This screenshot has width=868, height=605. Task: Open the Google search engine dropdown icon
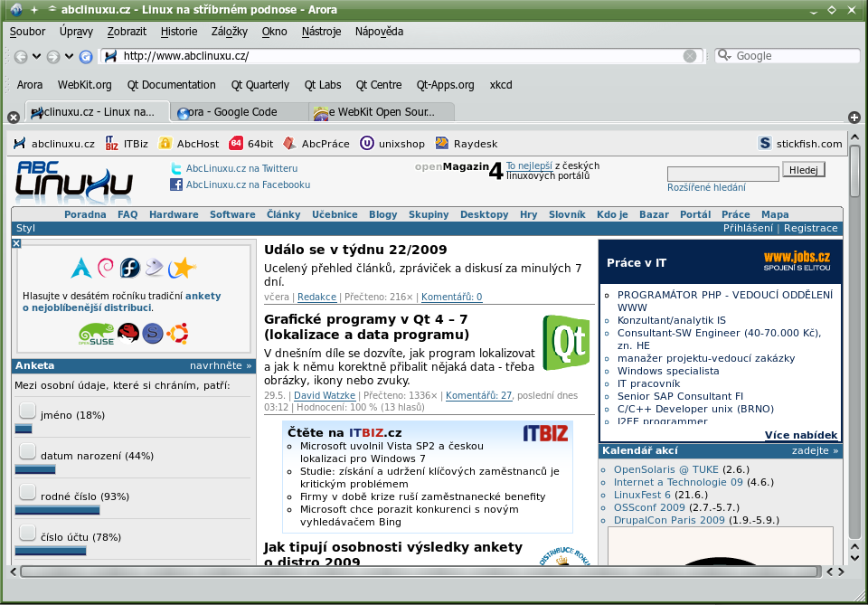click(724, 55)
